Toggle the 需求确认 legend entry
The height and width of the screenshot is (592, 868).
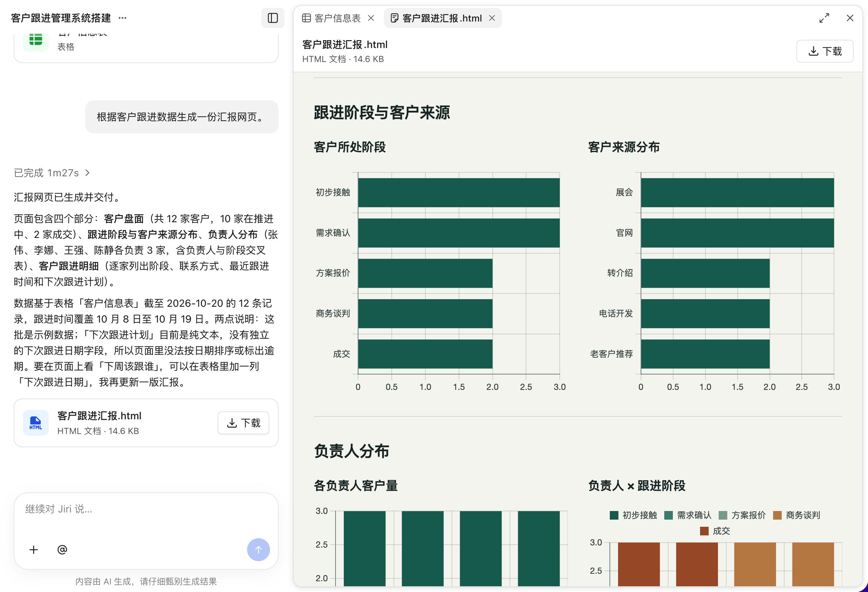[x=688, y=515]
